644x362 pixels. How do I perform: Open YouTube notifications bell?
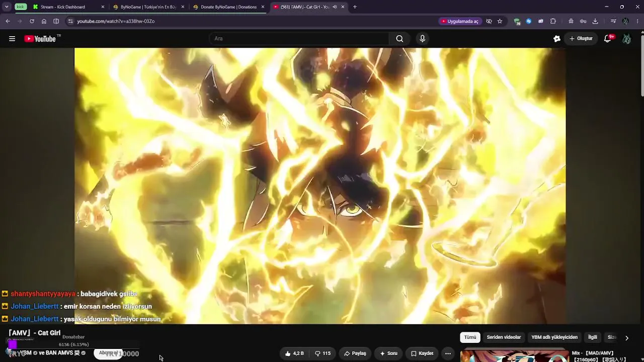pyautogui.click(x=608, y=39)
